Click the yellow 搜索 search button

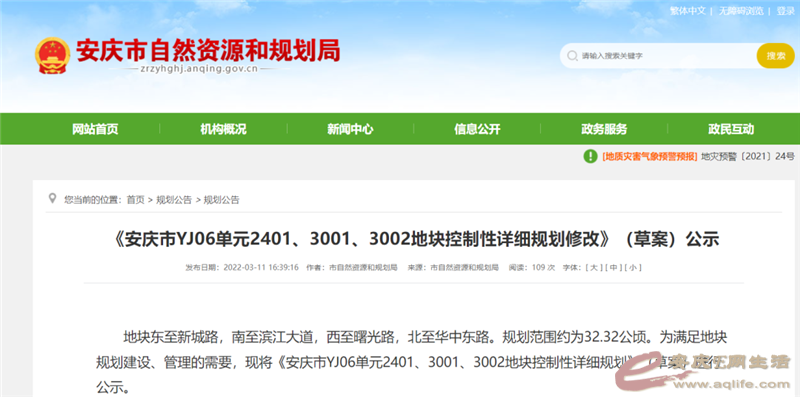coord(776,56)
